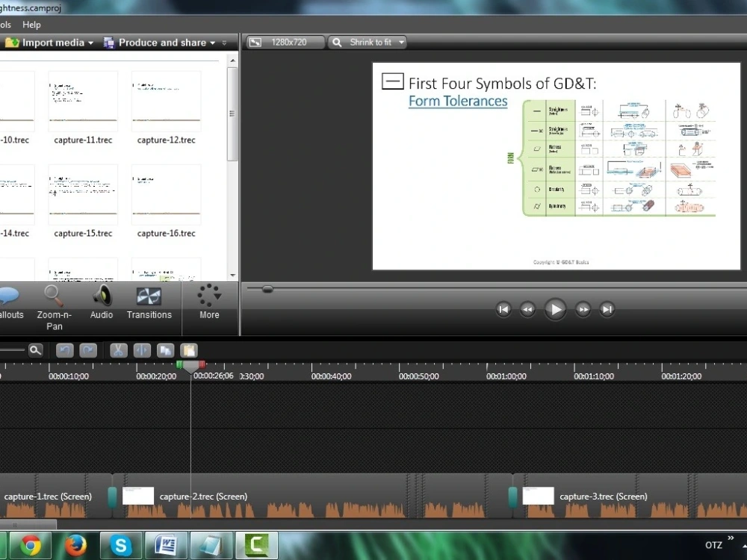Click the Form Tolerances link in preview
Image resolution: width=747 pixels, height=560 pixels.
tap(458, 101)
